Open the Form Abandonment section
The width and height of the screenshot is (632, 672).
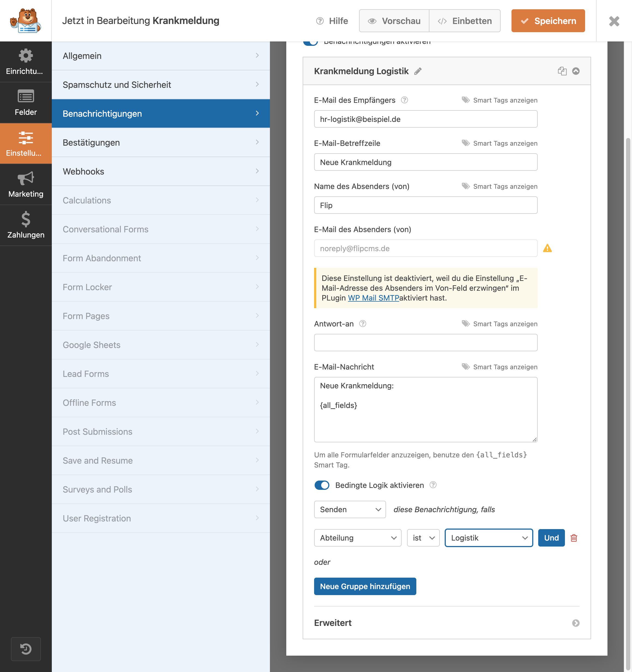point(161,258)
